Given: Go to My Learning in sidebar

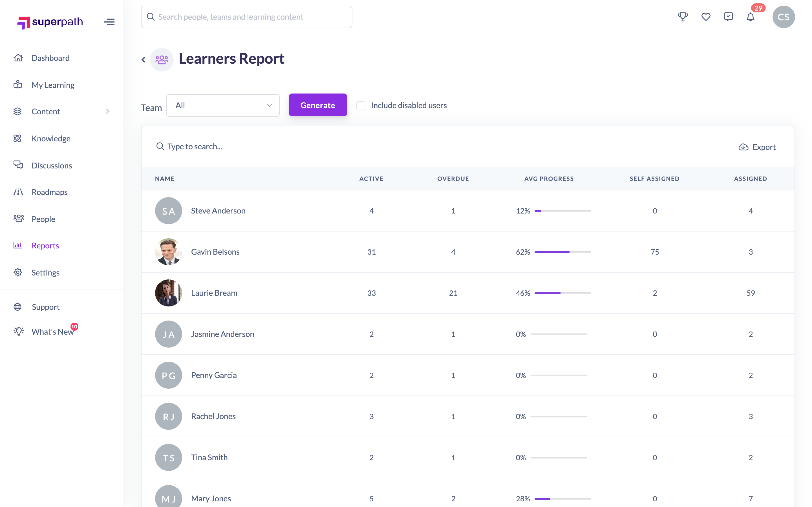Looking at the screenshot, I should (53, 85).
